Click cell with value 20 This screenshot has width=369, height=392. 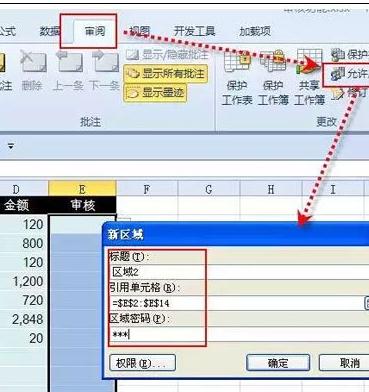pyautogui.click(x=24, y=338)
